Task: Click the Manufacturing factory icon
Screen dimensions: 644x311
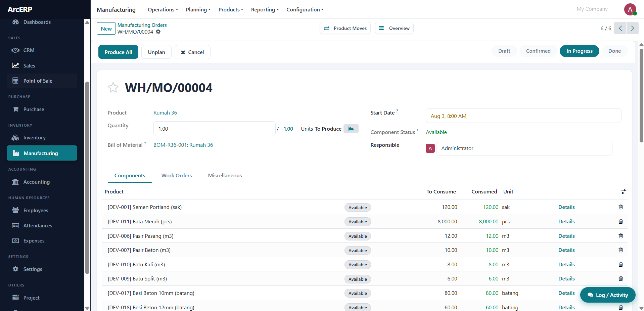Action: [x=16, y=153]
